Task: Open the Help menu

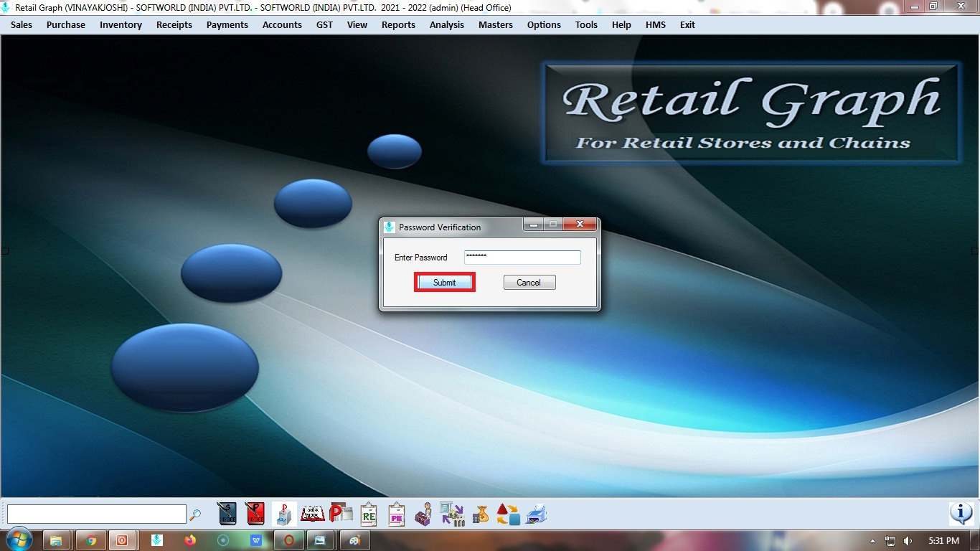Action: (621, 24)
